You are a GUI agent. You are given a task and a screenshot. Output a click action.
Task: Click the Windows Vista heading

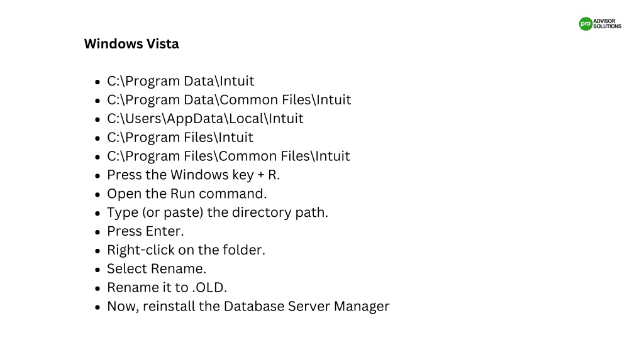131,44
